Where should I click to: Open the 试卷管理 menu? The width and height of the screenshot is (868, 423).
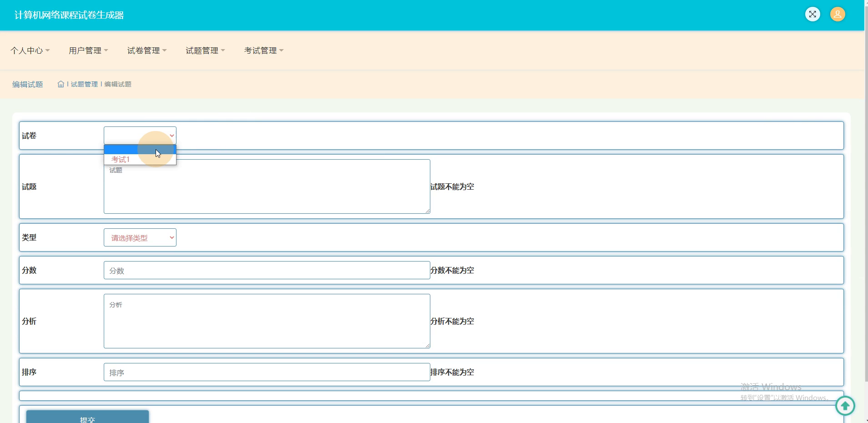[147, 50]
